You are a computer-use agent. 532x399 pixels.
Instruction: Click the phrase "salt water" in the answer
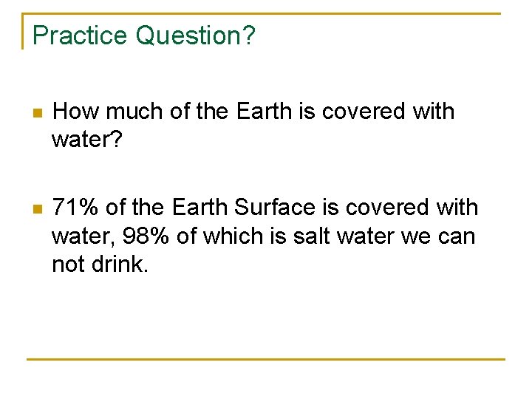[x=344, y=236]
